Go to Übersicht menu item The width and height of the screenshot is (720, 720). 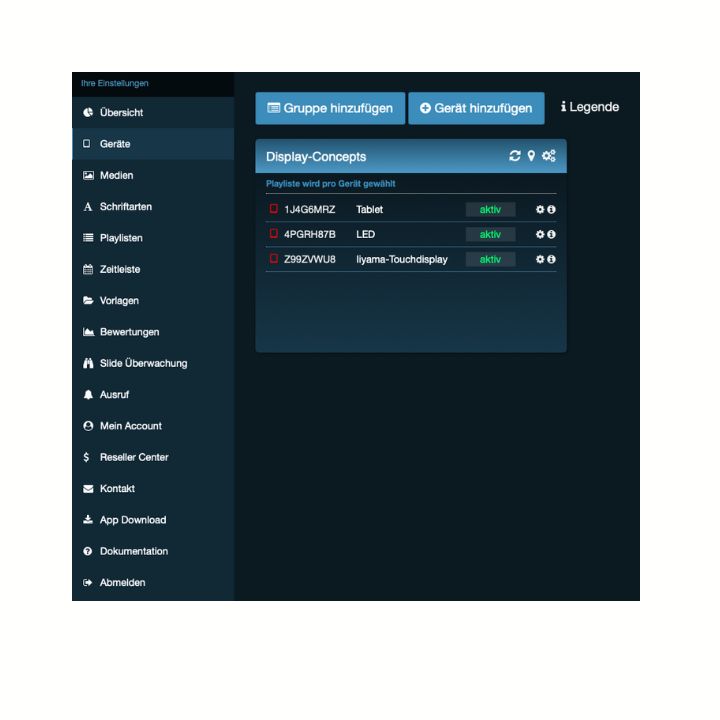(x=153, y=112)
